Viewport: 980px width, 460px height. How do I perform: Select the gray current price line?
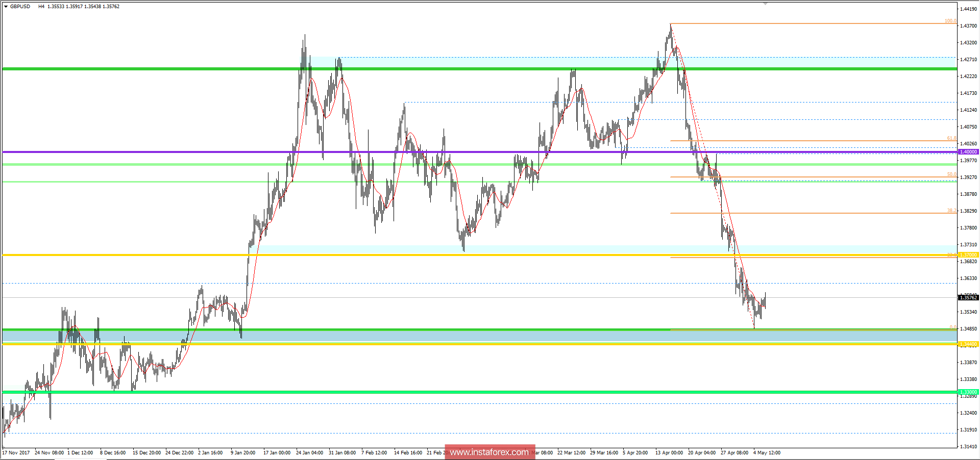click(479, 297)
